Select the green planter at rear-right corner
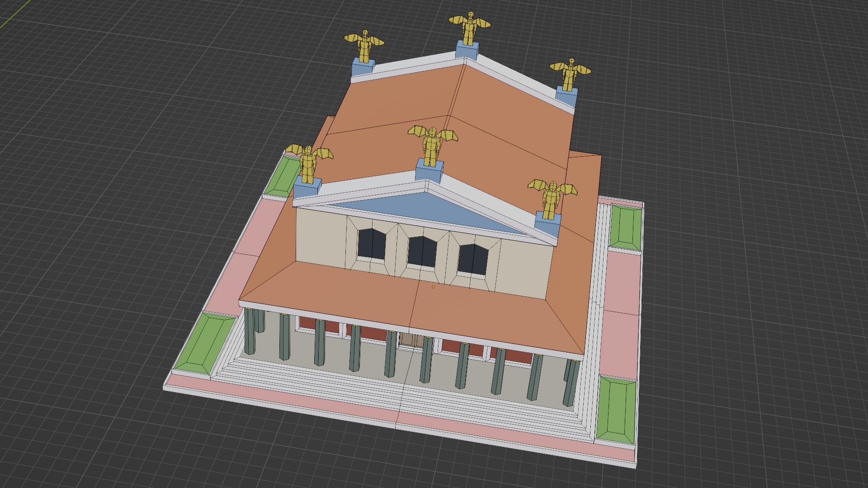 pyautogui.click(x=626, y=227)
